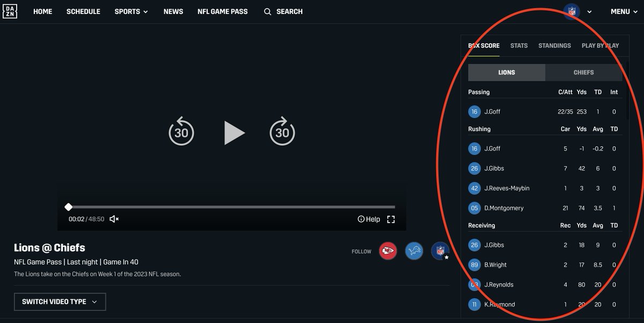Viewport: 644px width, 323px height.
Task: Select J.Reeves-Maybin badge 42
Action: (x=474, y=188)
